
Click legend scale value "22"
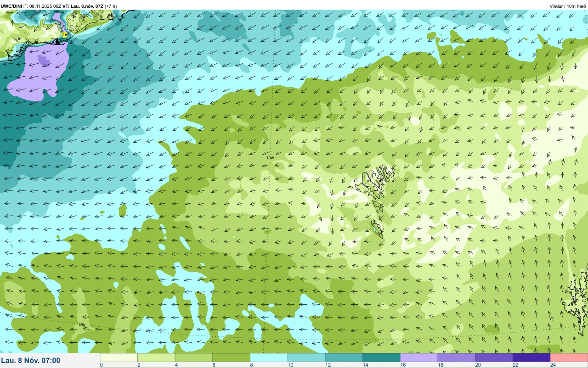(515, 365)
